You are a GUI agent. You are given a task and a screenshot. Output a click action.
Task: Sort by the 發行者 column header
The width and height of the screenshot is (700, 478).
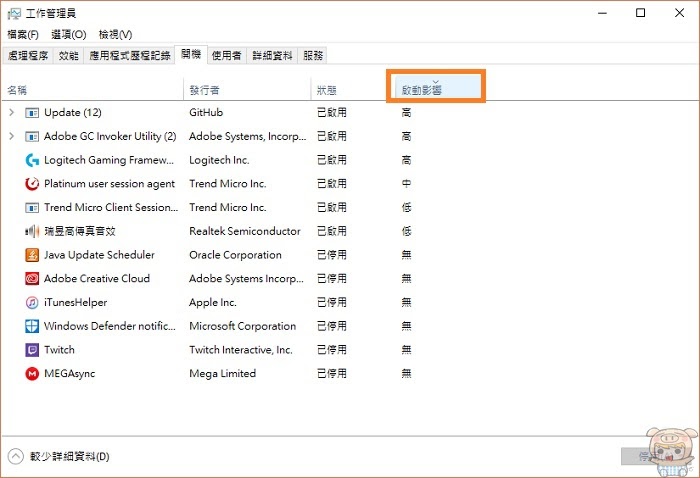(x=247, y=90)
